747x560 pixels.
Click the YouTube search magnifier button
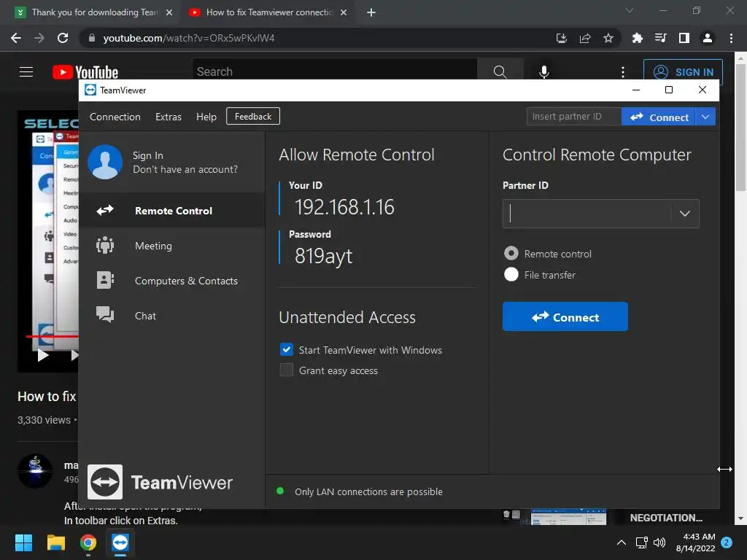pos(500,72)
